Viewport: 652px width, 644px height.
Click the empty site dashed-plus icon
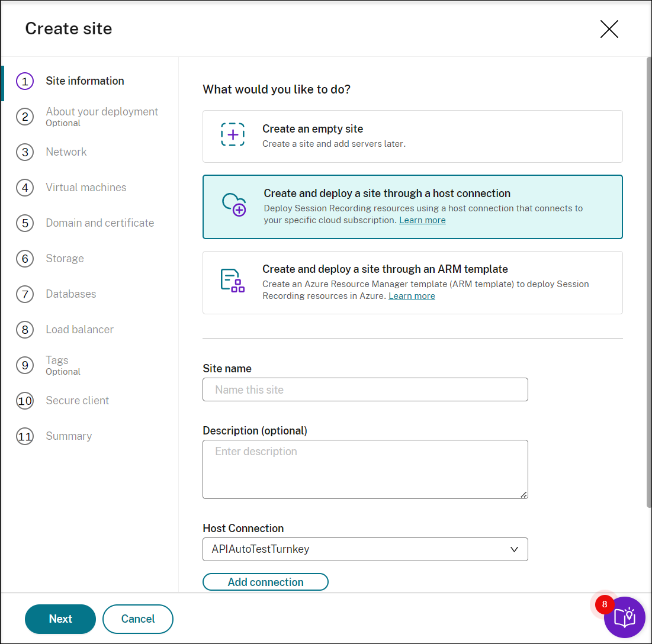[233, 135]
